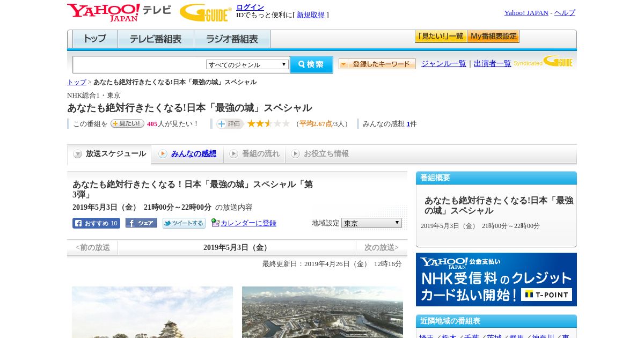Open 埼玉 in 近隣地域の番組表

tap(427, 336)
